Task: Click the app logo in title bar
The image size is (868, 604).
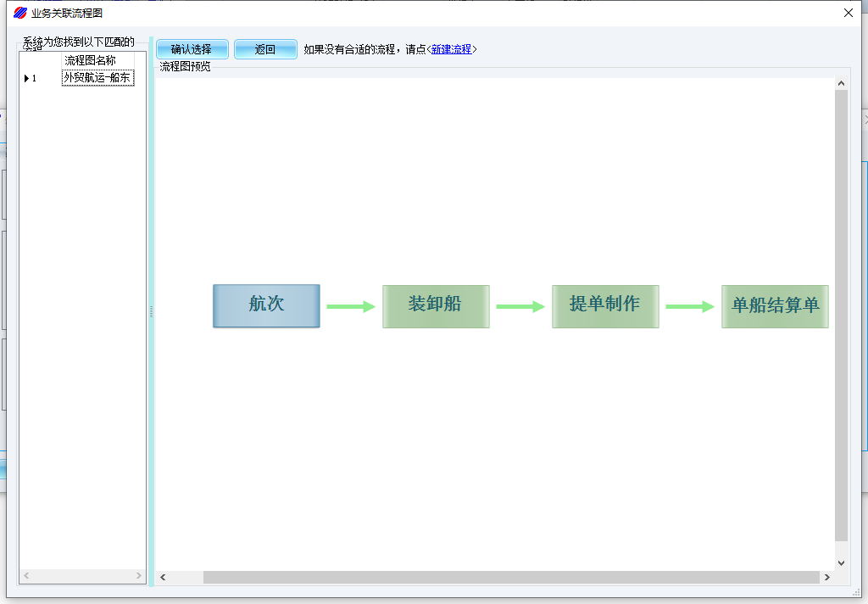Action: tap(20, 13)
